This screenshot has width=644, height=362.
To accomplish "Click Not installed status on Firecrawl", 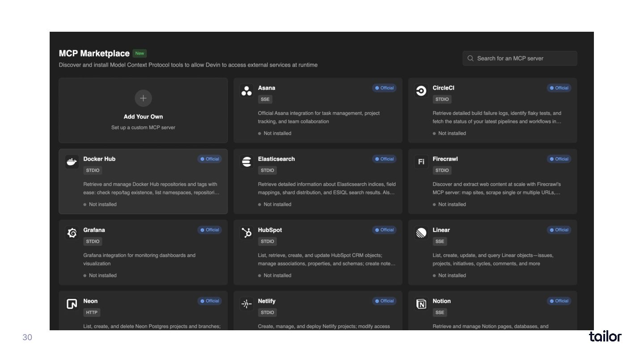I will point(449,204).
